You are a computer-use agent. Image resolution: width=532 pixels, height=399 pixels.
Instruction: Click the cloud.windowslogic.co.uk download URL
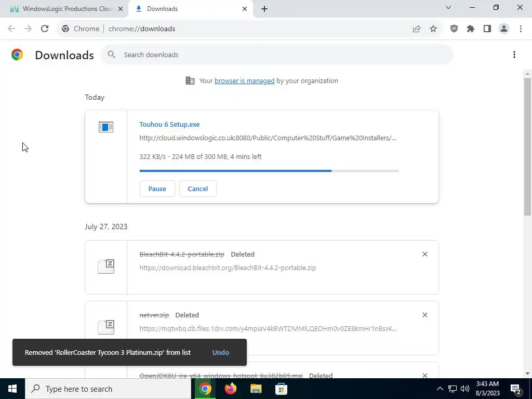[x=268, y=138]
